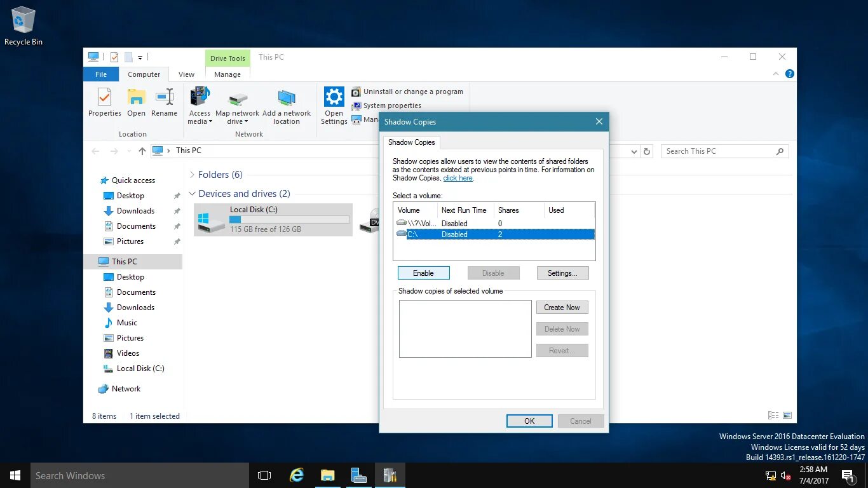Switch to large thumbnails view in the status bar
Image resolution: width=868 pixels, height=488 pixels.
click(787, 416)
